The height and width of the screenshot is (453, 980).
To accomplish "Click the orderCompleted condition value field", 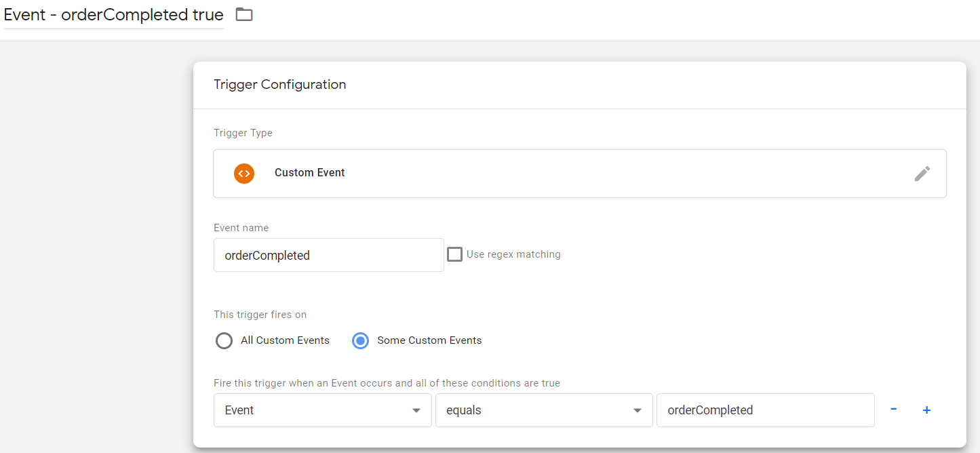I will pos(764,410).
